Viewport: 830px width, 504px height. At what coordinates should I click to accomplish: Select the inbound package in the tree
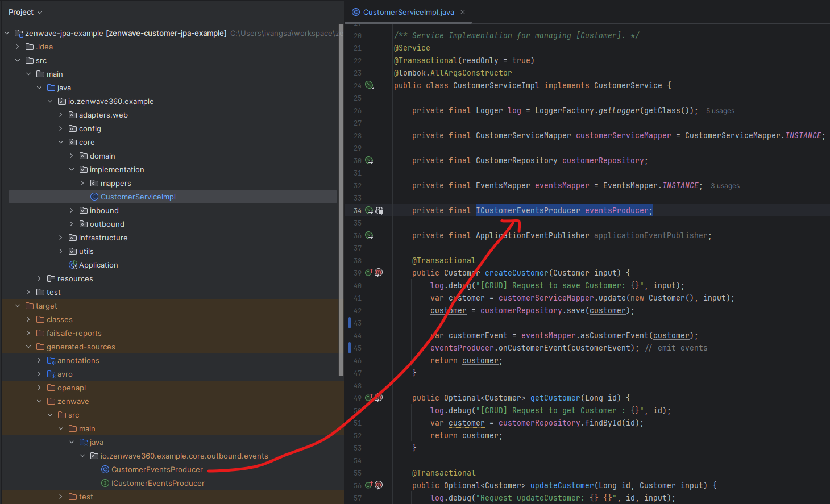pyautogui.click(x=104, y=210)
